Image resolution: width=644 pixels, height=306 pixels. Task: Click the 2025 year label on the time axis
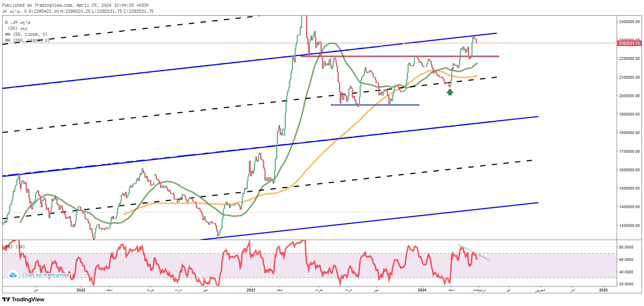(x=604, y=290)
